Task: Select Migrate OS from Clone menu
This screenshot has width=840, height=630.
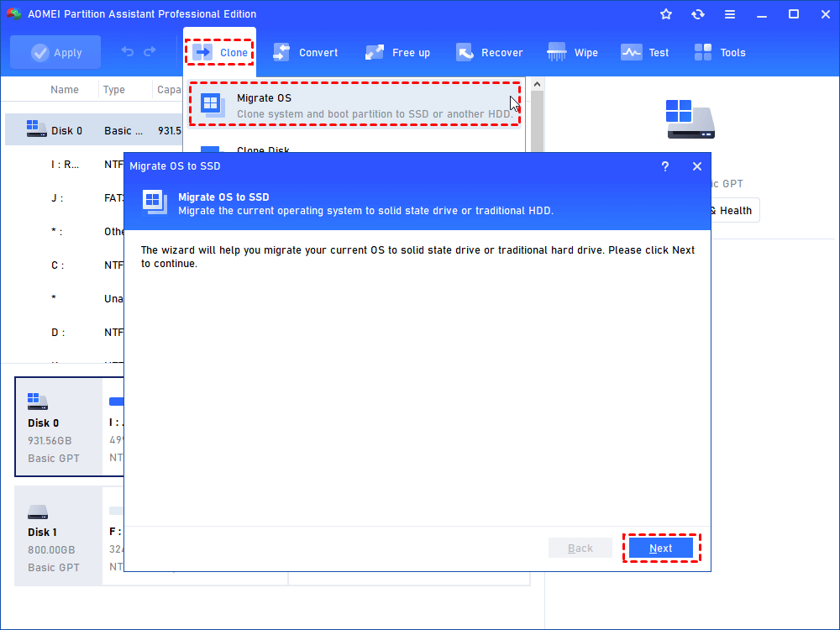Action: (354, 105)
